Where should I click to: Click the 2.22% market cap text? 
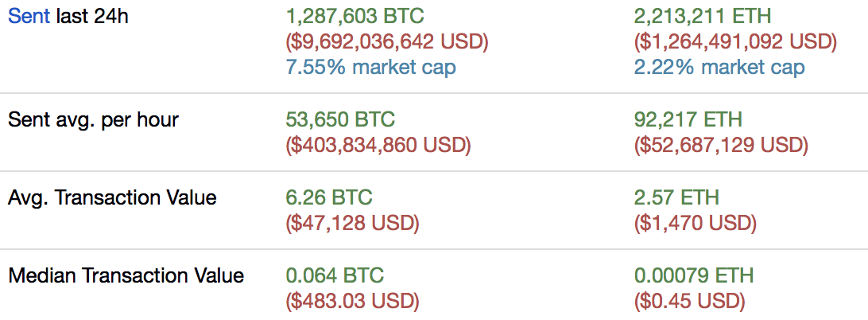tap(719, 68)
